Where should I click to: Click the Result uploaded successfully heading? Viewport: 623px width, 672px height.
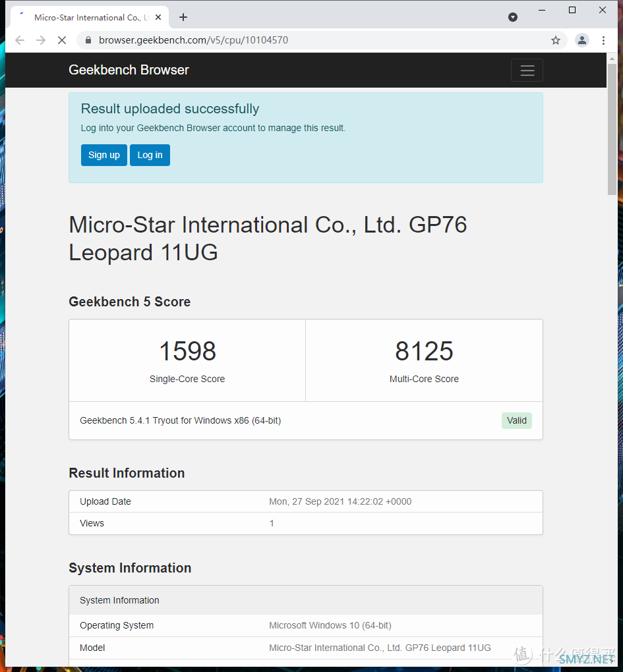tap(170, 109)
